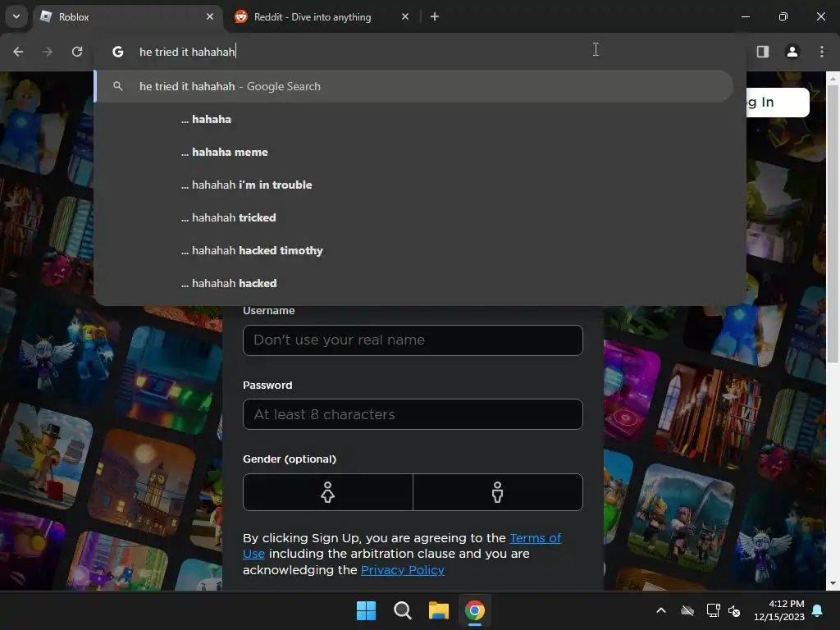Click the page vertical scrollbar thumb

point(833,224)
